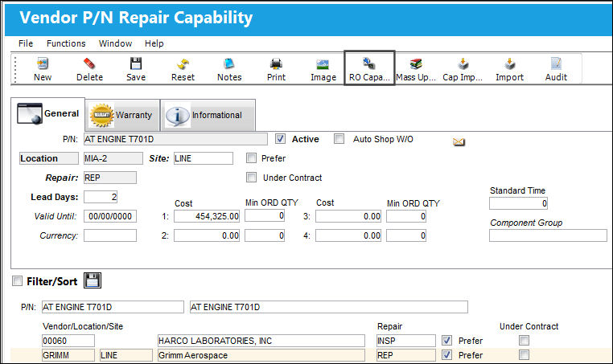Switch to the Informational tab
The width and height of the screenshot is (613, 364).
click(x=208, y=115)
